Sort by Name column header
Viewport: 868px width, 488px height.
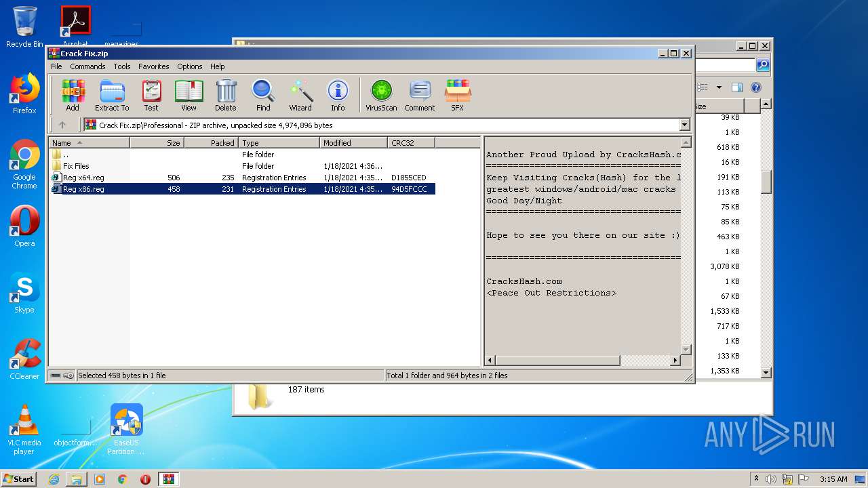[89, 142]
